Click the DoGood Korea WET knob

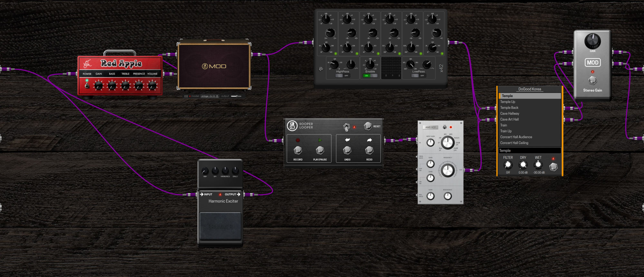pyautogui.click(x=538, y=165)
